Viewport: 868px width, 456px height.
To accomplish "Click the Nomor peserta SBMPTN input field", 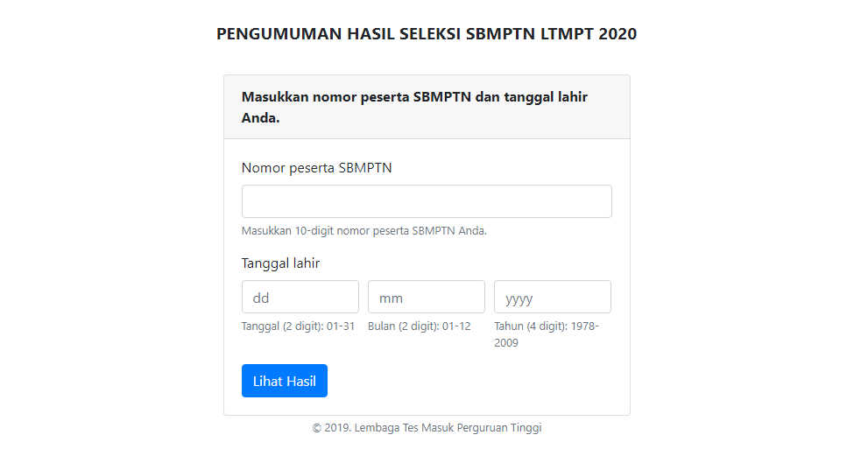I will (x=427, y=201).
